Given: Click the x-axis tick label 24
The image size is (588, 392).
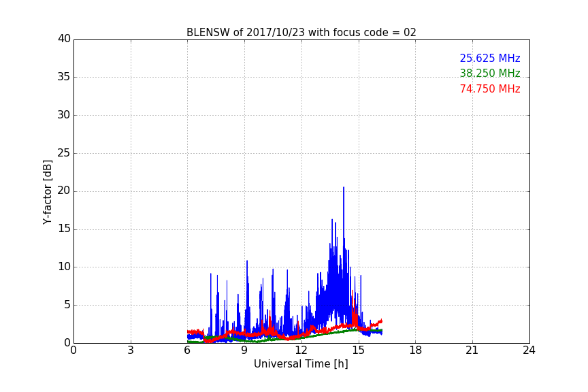Looking at the screenshot, I should tap(529, 350).
